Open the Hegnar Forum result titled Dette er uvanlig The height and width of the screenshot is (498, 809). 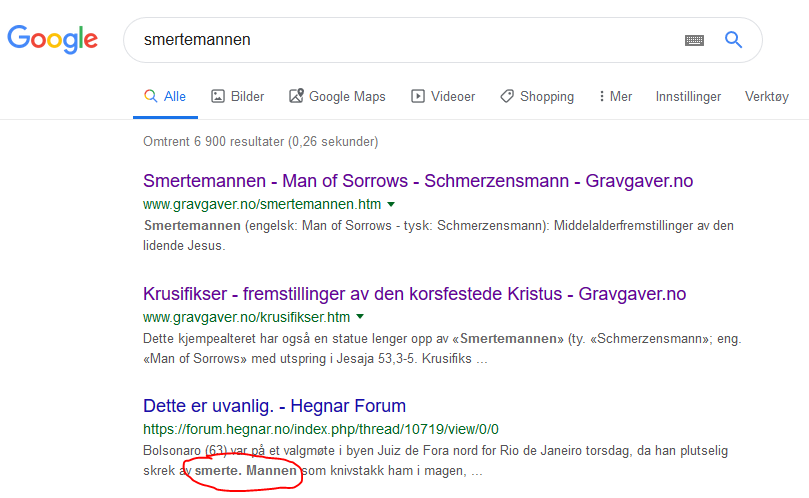(274, 406)
